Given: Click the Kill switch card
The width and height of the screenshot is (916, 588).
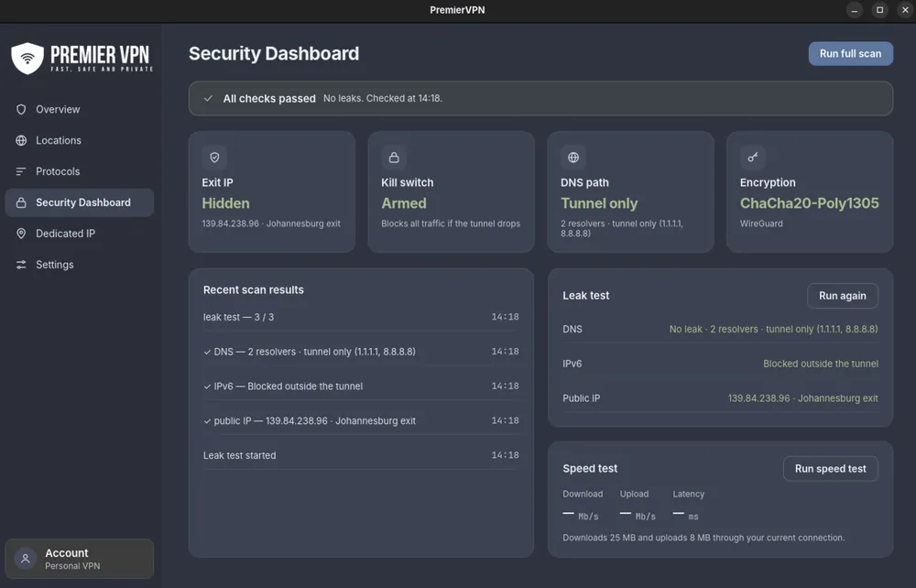Looking at the screenshot, I should coord(451,192).
